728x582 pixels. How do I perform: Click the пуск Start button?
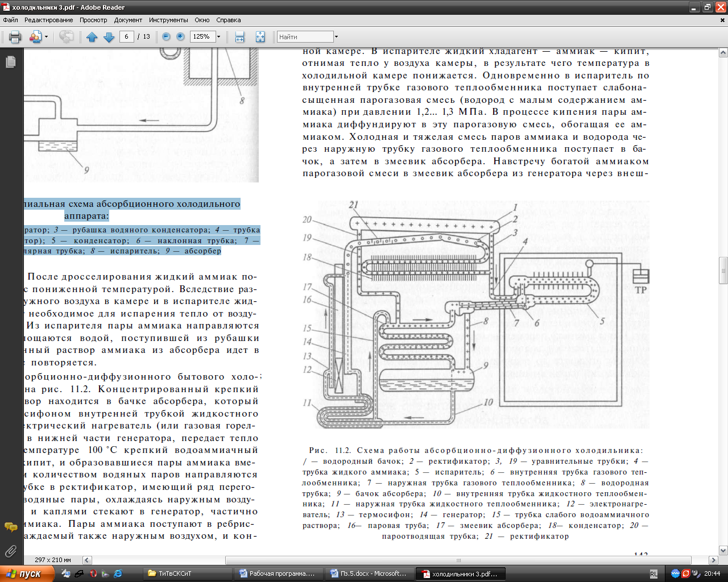27,573
